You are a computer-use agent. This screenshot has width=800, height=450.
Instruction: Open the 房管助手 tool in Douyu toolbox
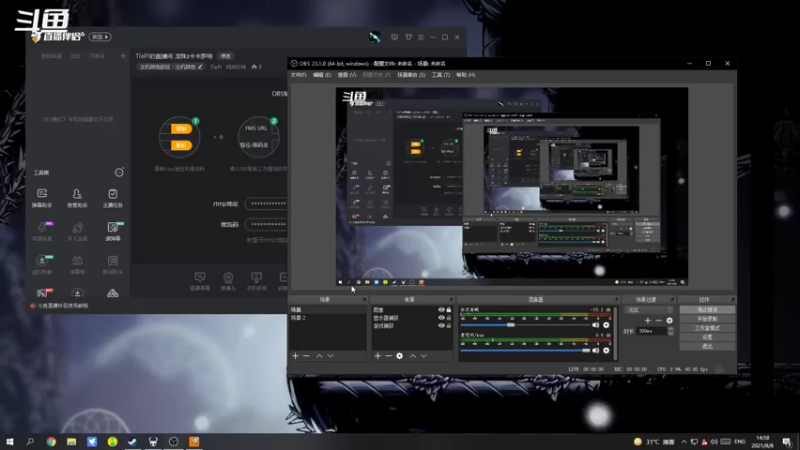[77, 197]
